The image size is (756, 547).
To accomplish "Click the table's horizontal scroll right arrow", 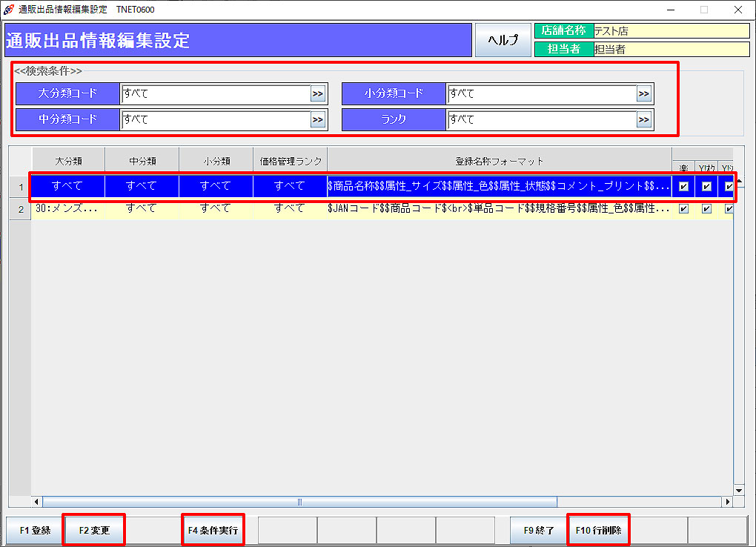I will pos(728,502).
